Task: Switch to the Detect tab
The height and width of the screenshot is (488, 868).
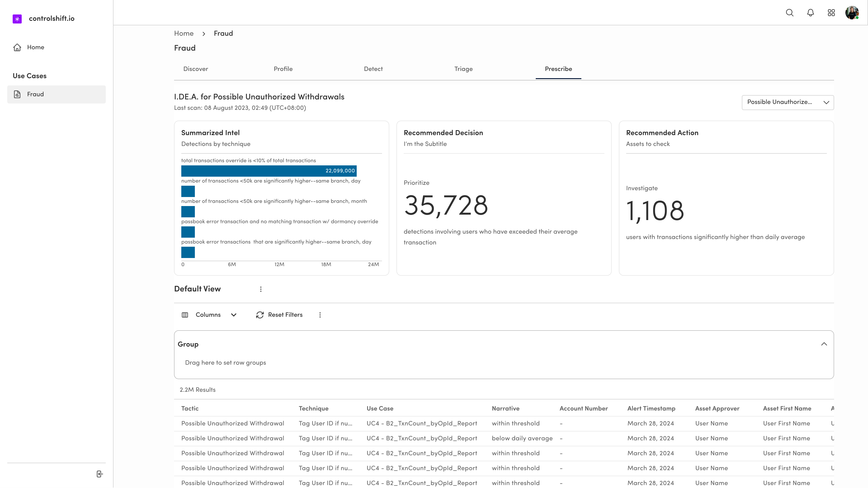Action: coord(373,69)
